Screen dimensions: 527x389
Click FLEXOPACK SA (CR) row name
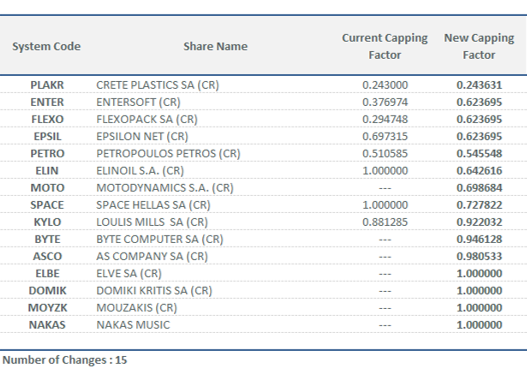pos(147,119)
